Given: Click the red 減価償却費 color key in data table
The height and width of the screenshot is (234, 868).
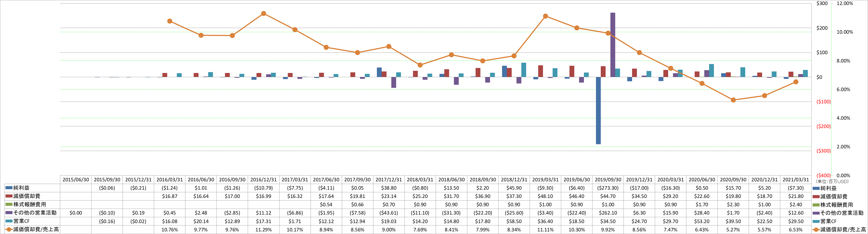Looking at the screenshot, I should 9,196.
